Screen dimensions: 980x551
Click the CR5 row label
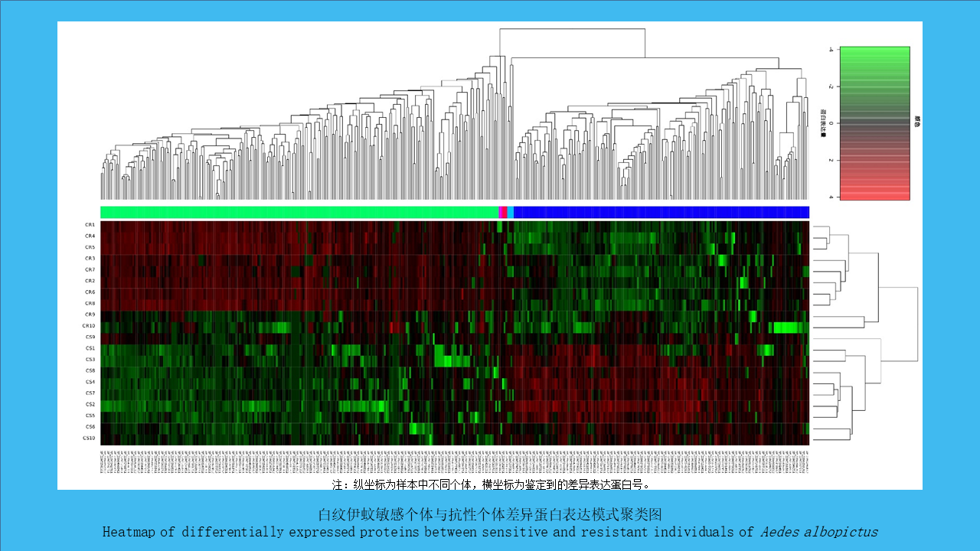[x=90, y=247]
